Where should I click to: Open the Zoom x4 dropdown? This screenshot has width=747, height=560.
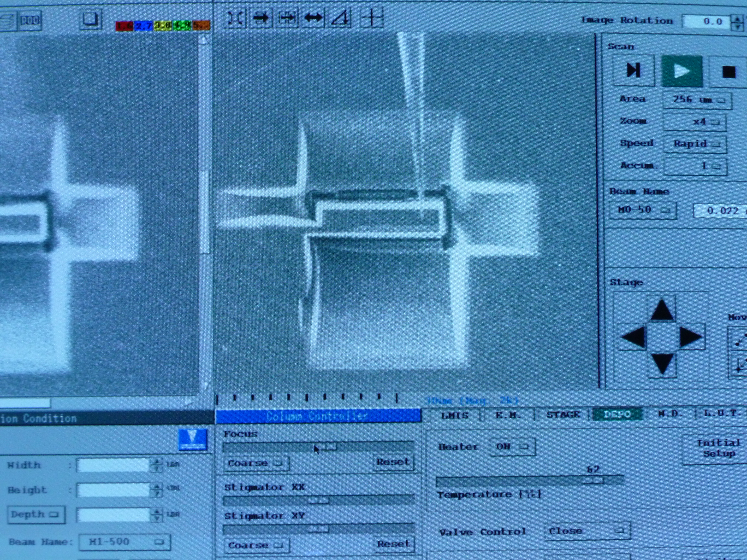695,122
